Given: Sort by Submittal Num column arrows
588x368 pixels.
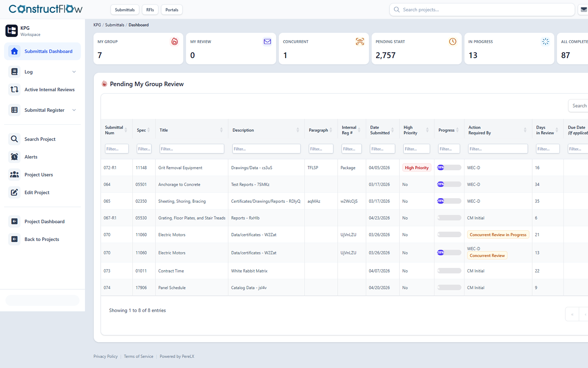Looking at the screenshot, I should tap(126, 130).
